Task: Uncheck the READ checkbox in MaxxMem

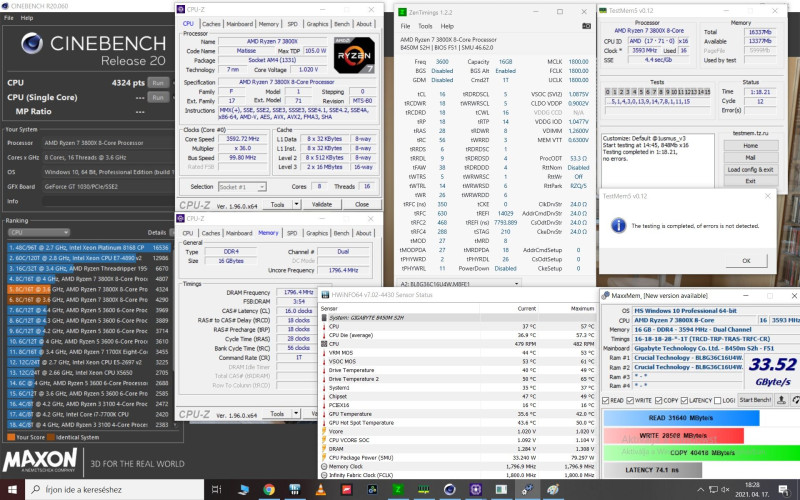Action: tap(606, 401)
